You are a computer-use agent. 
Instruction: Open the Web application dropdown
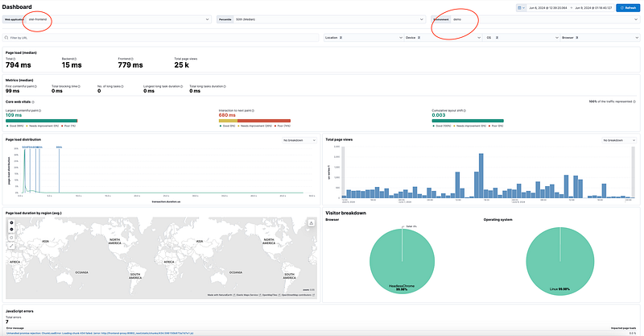click(x=107, y=19)
